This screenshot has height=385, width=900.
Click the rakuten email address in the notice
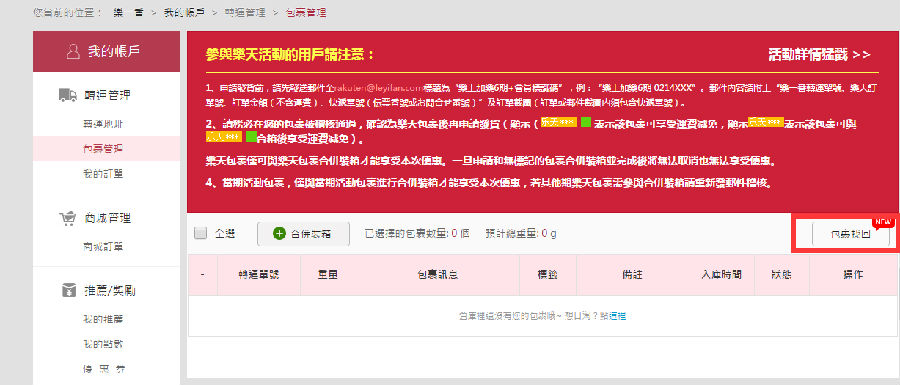[378, 88]
